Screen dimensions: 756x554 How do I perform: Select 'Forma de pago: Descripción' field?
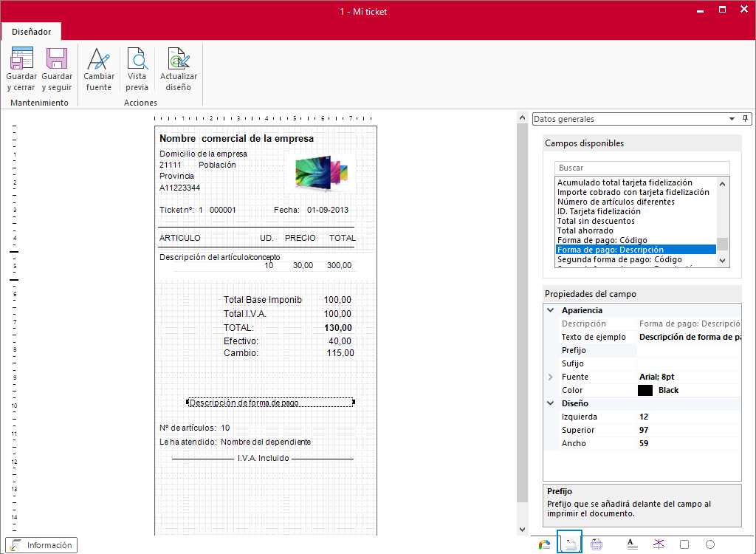(x=636, y=250)
